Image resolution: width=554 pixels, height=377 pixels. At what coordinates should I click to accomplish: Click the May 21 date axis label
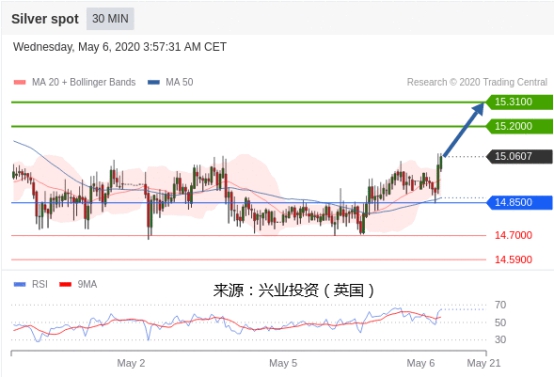pos(484,363)
